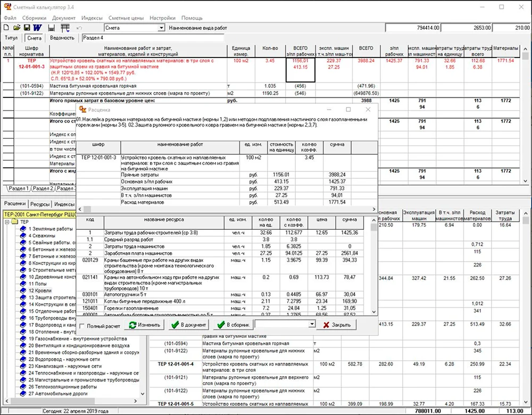The height and width of the screenshot is (415, 532).
Task: Enable the Полный расчет checkbox
Action: (x=82, y=326)
